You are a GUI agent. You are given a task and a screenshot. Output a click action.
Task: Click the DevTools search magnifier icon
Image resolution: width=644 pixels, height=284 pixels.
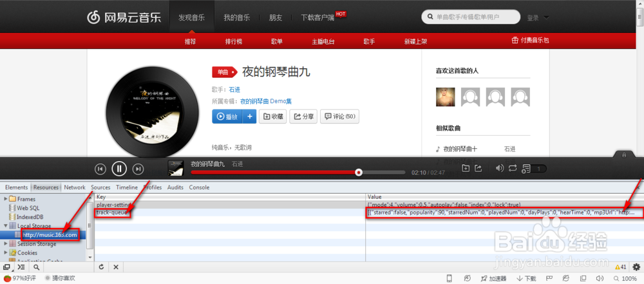coord(36,267)
